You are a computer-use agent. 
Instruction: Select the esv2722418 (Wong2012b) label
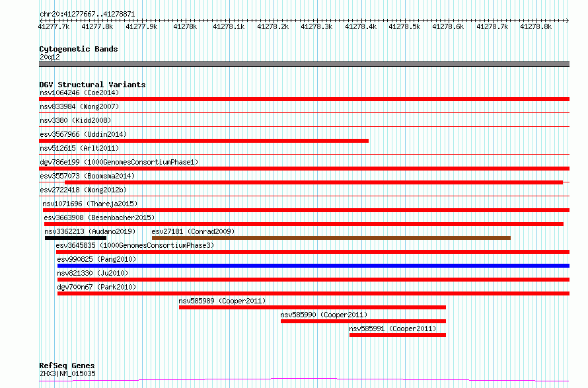(83, 190)
